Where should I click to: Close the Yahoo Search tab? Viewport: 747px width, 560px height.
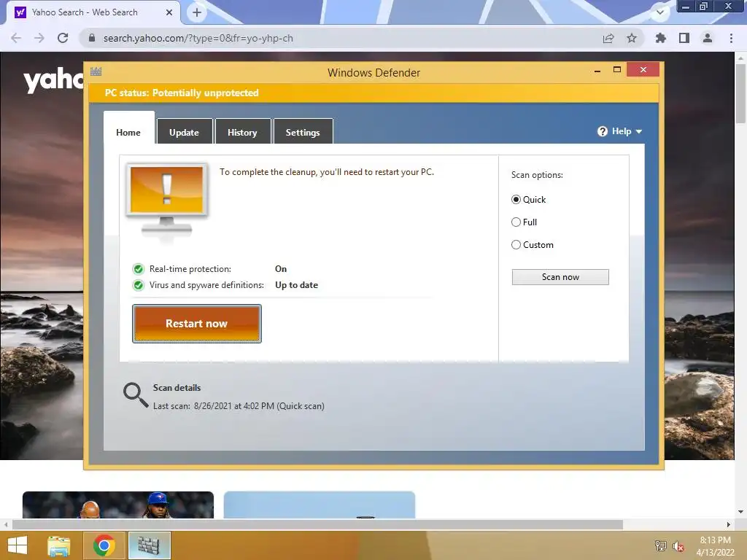(169, 12)
